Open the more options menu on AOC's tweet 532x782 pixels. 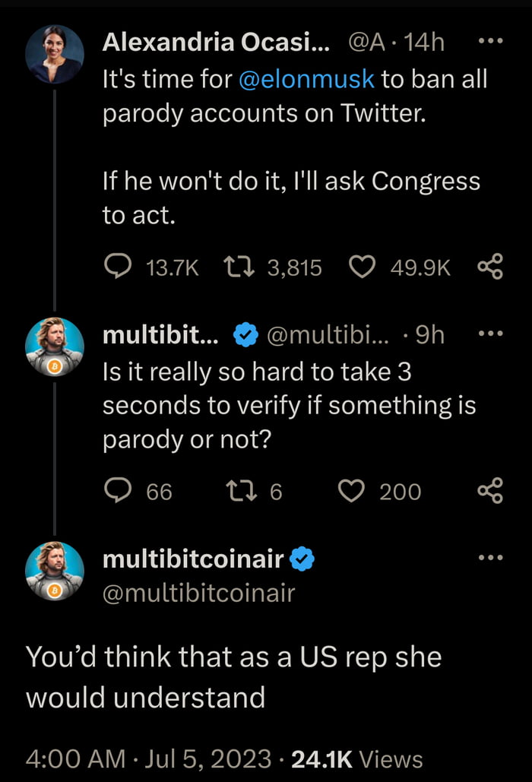pyautogui.click(x=492, y=42)
